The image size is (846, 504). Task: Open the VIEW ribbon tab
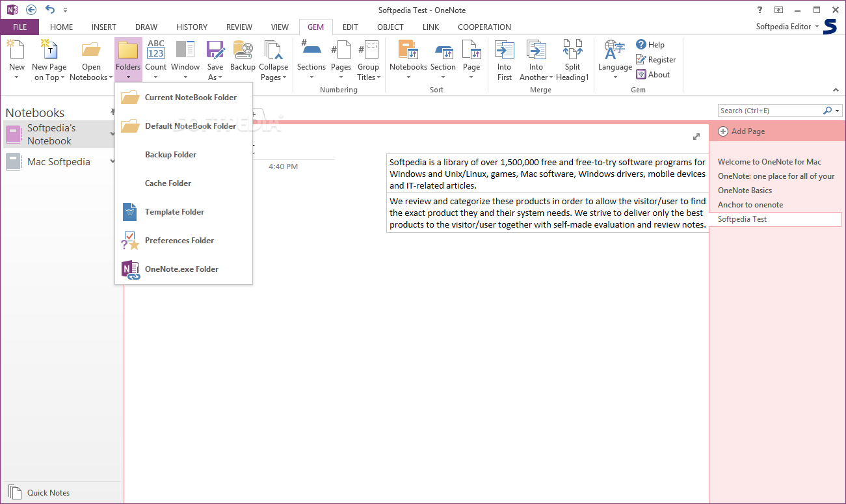(x=280, y=27)
